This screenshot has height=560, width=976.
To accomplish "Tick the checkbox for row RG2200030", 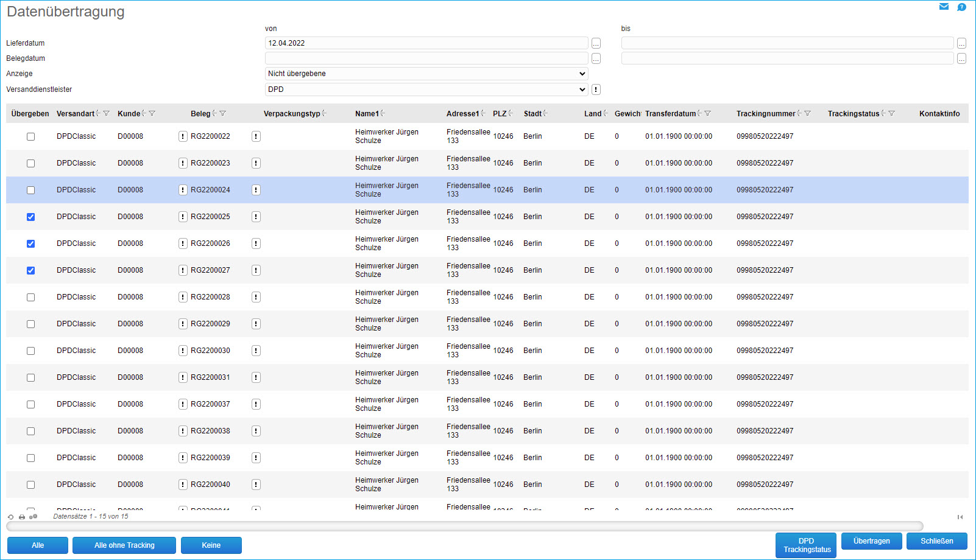I will click(x=30, y=351).
